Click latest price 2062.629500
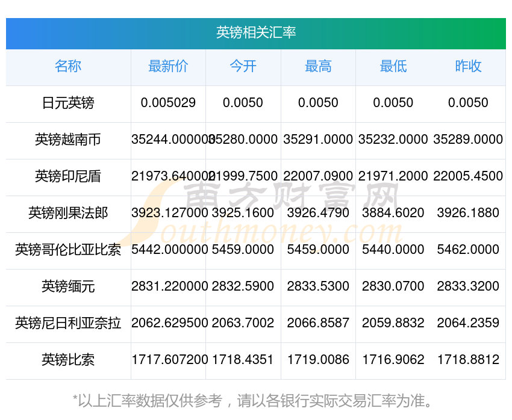The height and width of the screenshot is (420, 512). point(169,323)
